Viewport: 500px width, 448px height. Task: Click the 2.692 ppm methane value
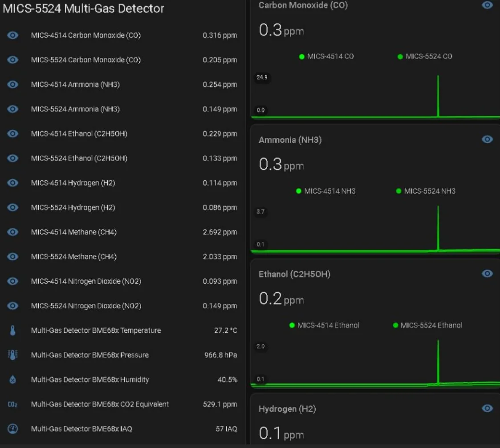pos(220,232)
